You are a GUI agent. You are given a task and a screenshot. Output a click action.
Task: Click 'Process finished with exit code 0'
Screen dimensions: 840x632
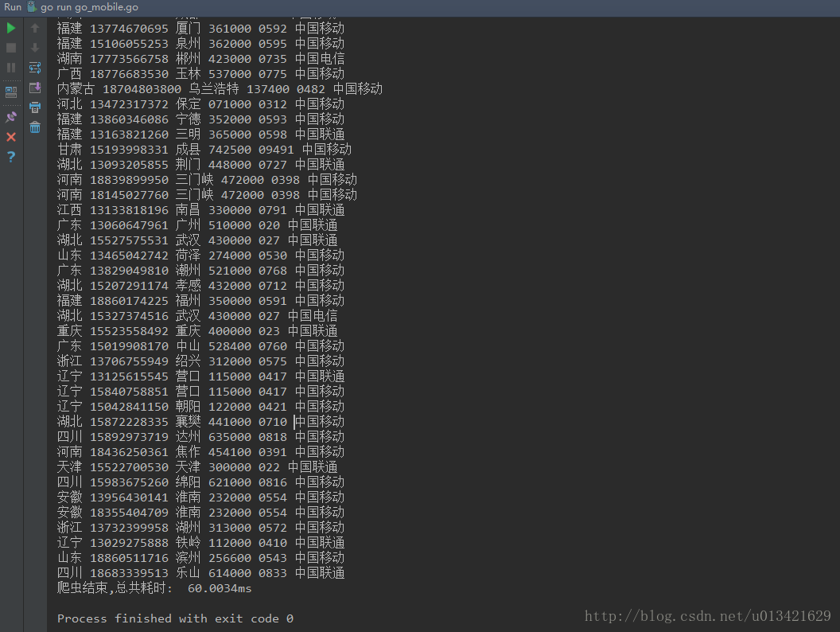pos(175,618)
